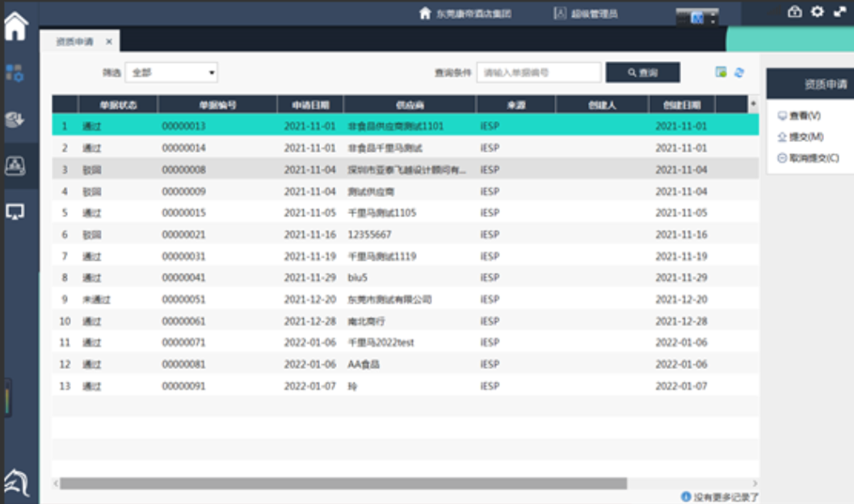Open the blue settings module sidebar icon
Screen dimensions: 854x504
15,73
